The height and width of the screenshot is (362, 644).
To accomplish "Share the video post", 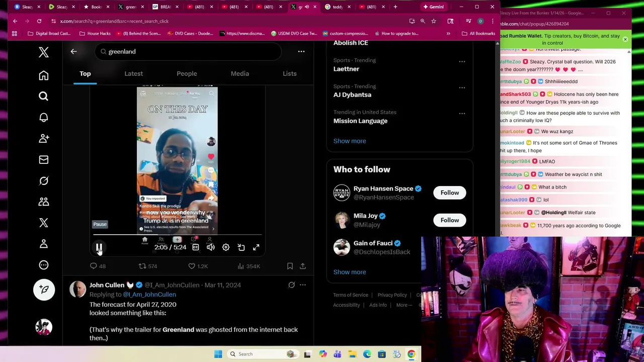I will (x=303, y=266).
